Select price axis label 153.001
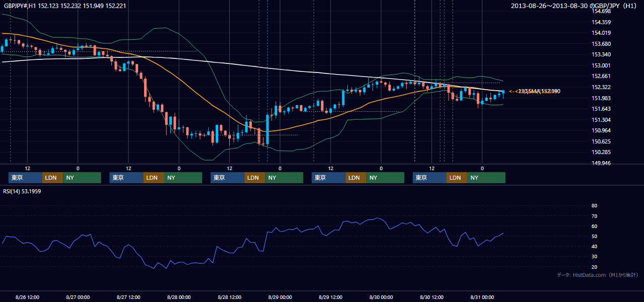The width and height of the screenshot is (644, 302). click(x=601, y=65)
